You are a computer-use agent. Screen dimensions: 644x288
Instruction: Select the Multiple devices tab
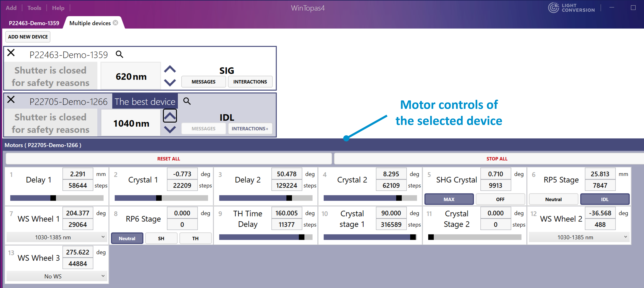90,23
